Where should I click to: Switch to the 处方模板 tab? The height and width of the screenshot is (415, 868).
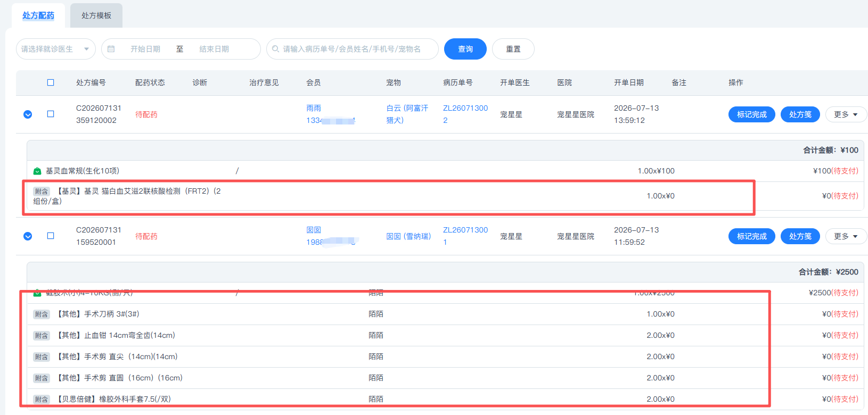pyautogui.click(x=96, y=15)
